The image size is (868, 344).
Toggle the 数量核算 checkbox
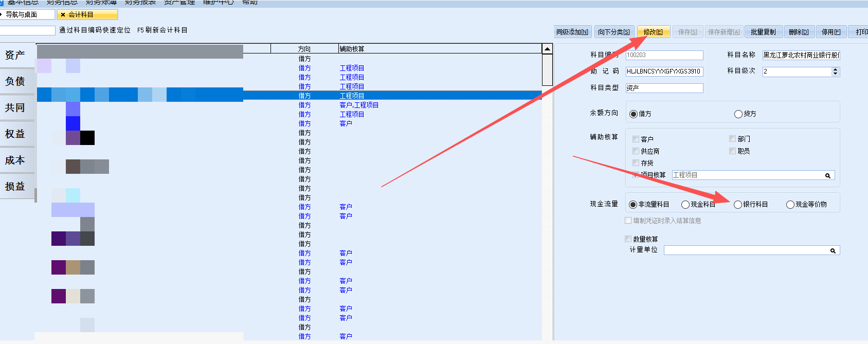coord(628,239)
